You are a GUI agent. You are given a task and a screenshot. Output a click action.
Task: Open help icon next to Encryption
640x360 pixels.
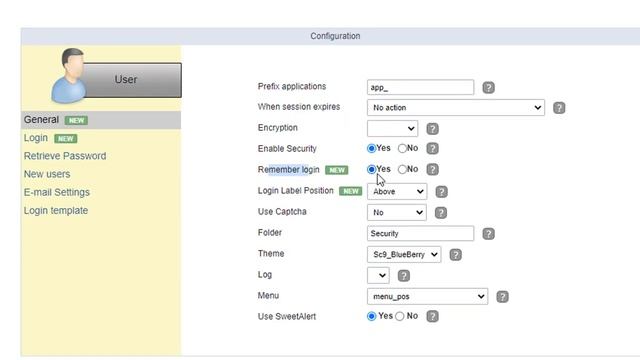[432, 129]
